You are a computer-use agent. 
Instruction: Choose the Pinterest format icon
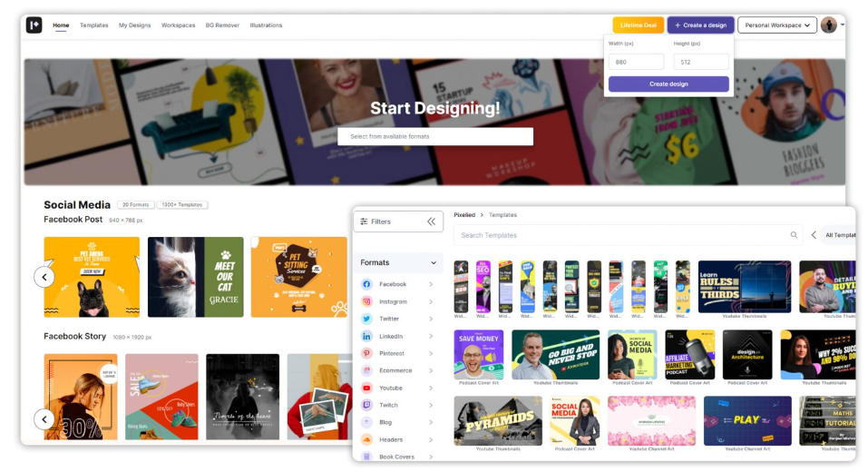(x=366, y=353)
